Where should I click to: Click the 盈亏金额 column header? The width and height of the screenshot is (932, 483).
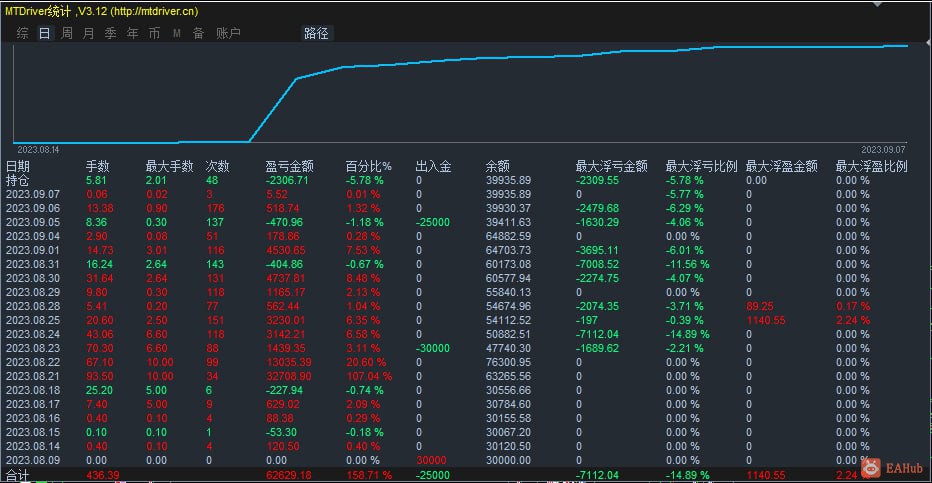(289, 166)
